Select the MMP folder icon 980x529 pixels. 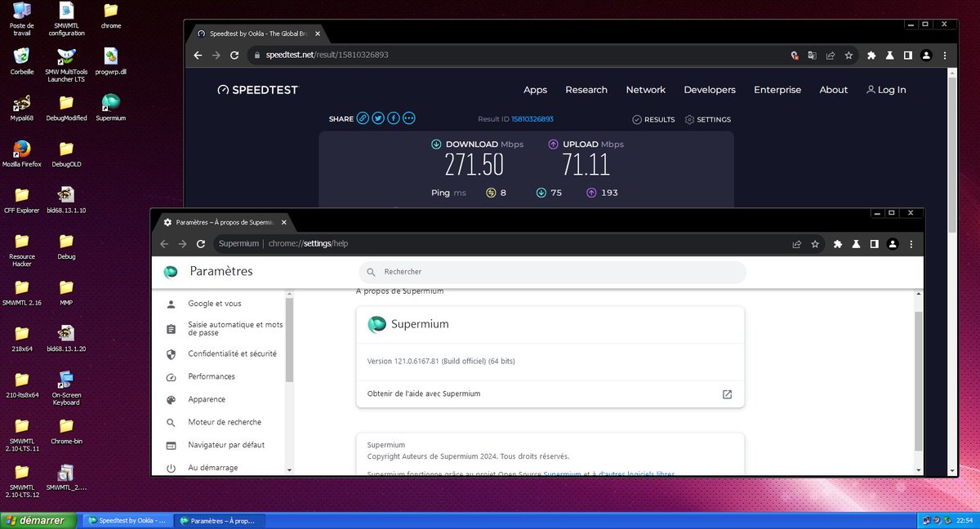tap(67, 292)
